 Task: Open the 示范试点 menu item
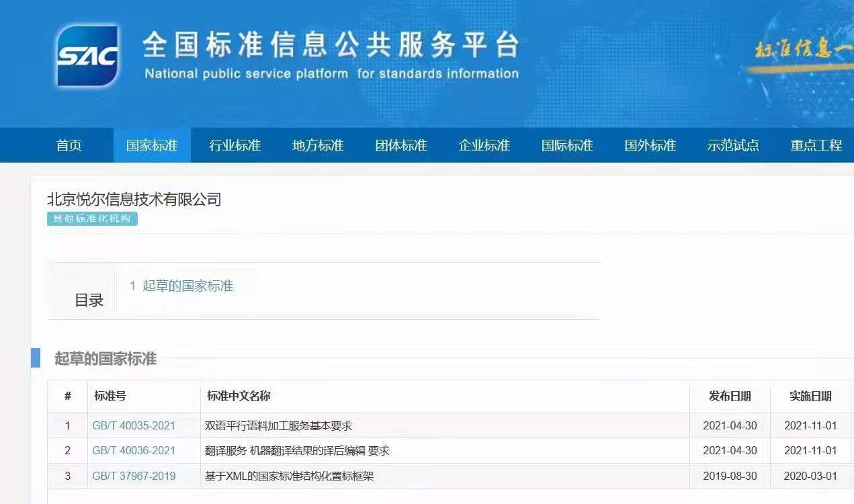732,145
